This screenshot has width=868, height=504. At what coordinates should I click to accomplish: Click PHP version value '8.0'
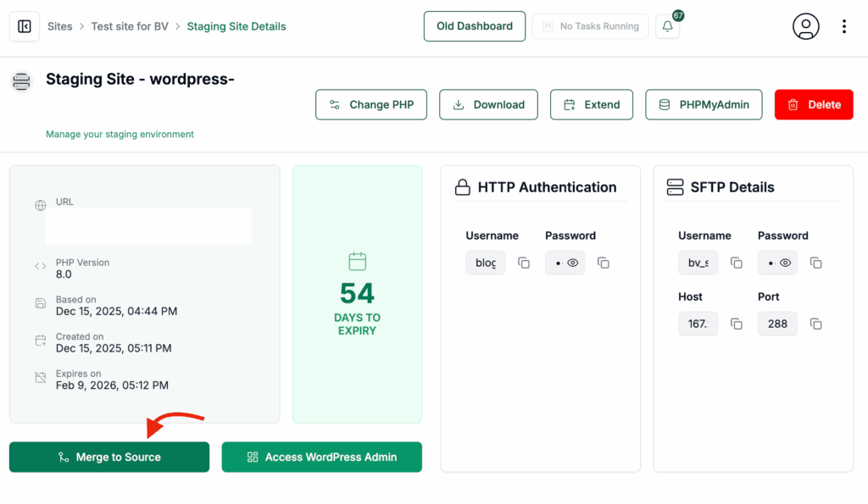pyautogui.click(x=64, y=274)
